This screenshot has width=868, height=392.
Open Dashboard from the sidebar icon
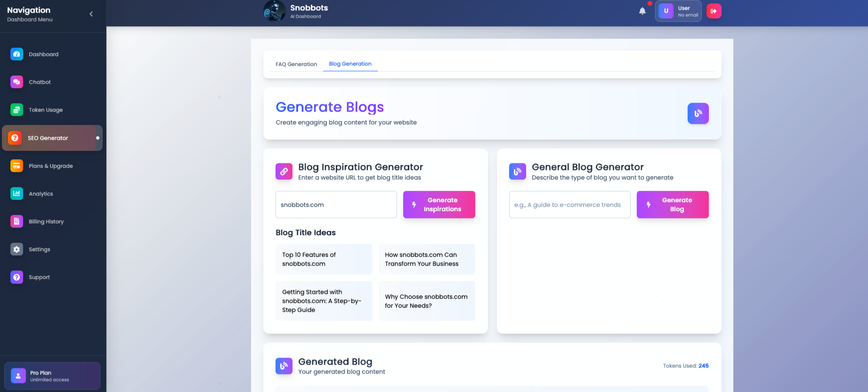pos(16,54)
